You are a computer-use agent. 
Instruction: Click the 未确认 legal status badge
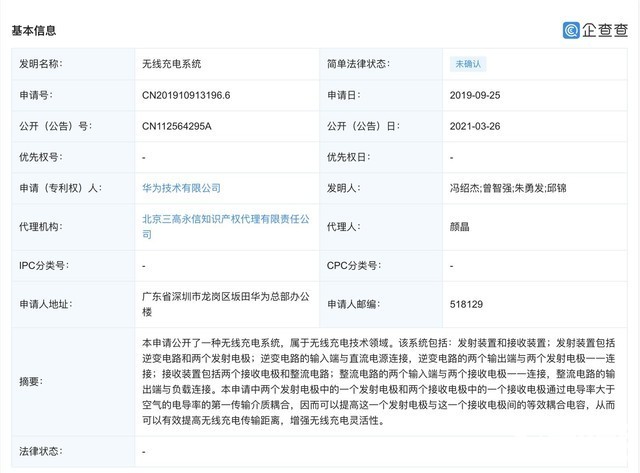click(x=469, y=64)
